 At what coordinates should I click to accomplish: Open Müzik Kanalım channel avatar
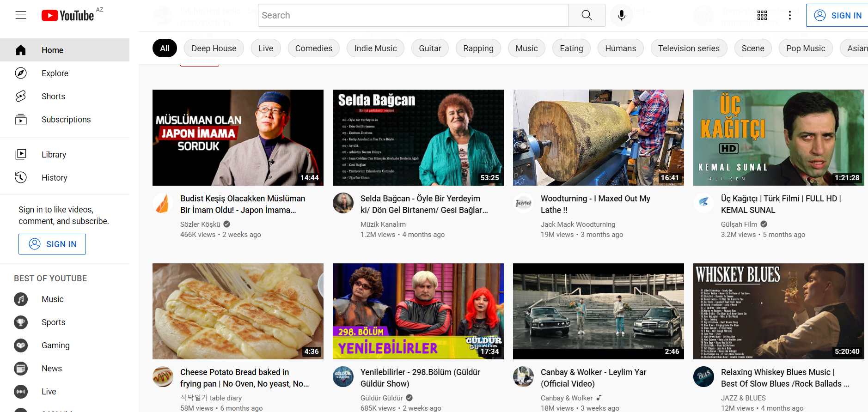(343, 203)
